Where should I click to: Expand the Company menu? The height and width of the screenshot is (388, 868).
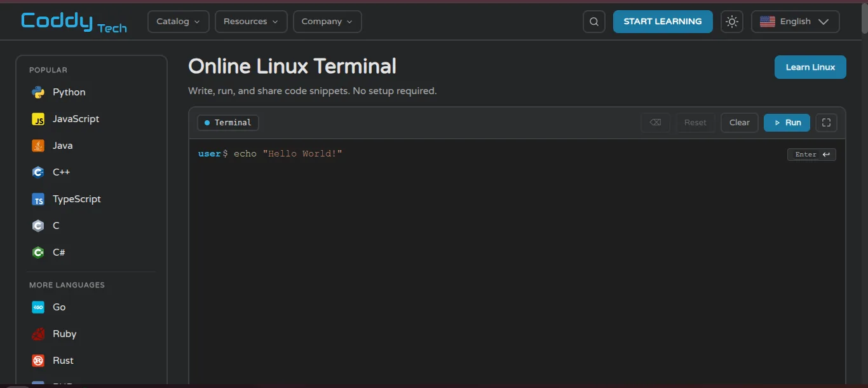coord(327,22)
